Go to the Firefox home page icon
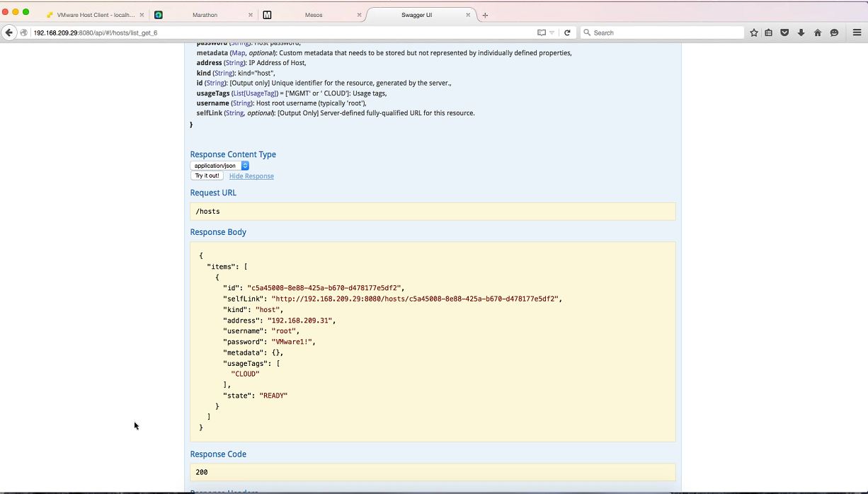Viewport: 868px width, 494px height. (818, 33)
